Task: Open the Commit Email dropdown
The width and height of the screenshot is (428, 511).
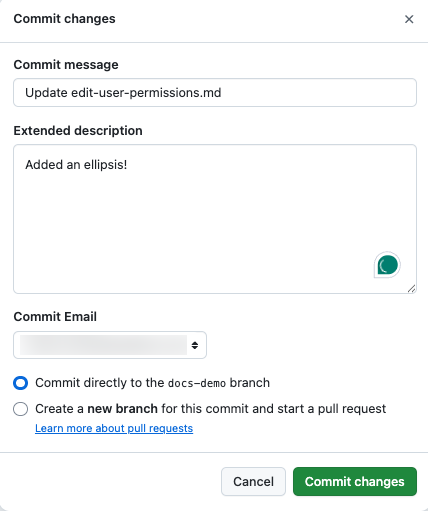Action: click(x=110, y=345)
